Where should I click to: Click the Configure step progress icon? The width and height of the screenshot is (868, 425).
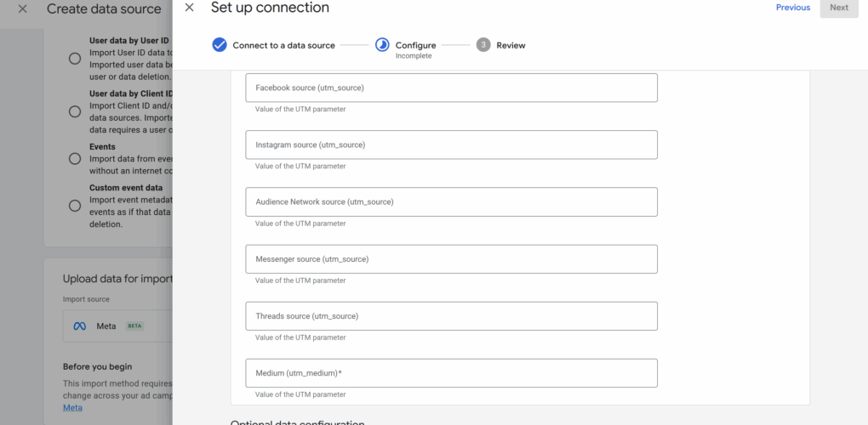382,45
